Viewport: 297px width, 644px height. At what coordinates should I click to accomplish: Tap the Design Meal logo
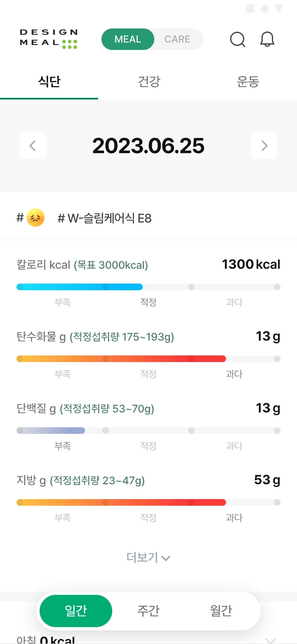pos(49,39)
